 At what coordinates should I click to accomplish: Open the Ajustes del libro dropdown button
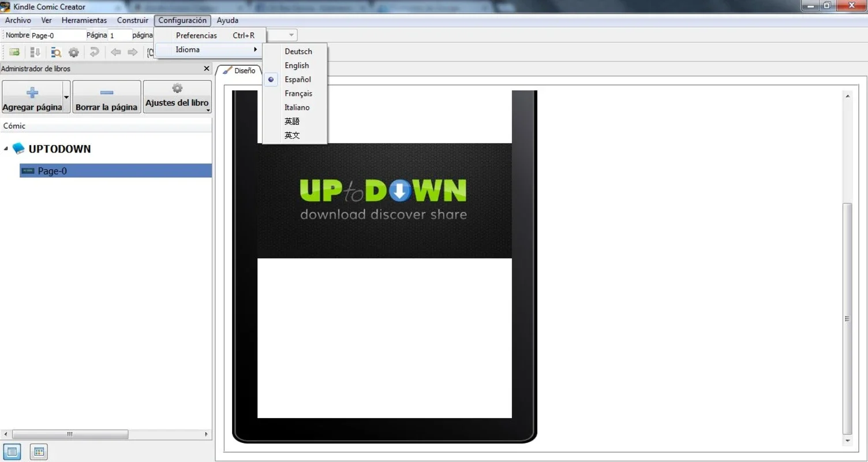click(x=177, y=96)
